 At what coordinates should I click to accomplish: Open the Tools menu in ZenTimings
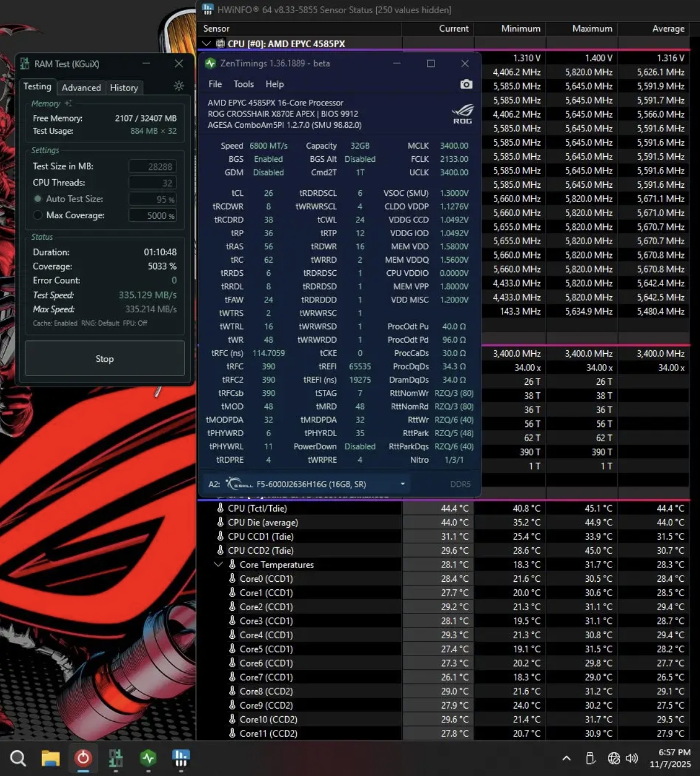pos(244,84)
